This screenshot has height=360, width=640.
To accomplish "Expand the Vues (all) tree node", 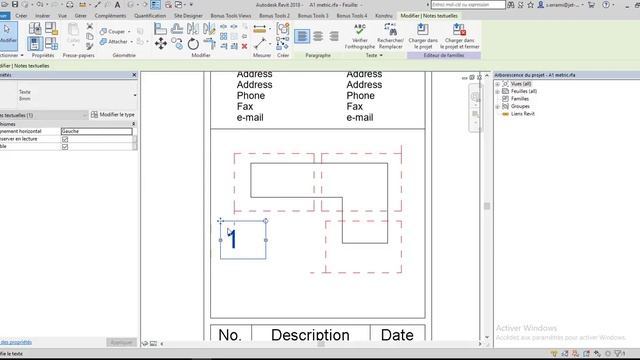I will 498,84.
